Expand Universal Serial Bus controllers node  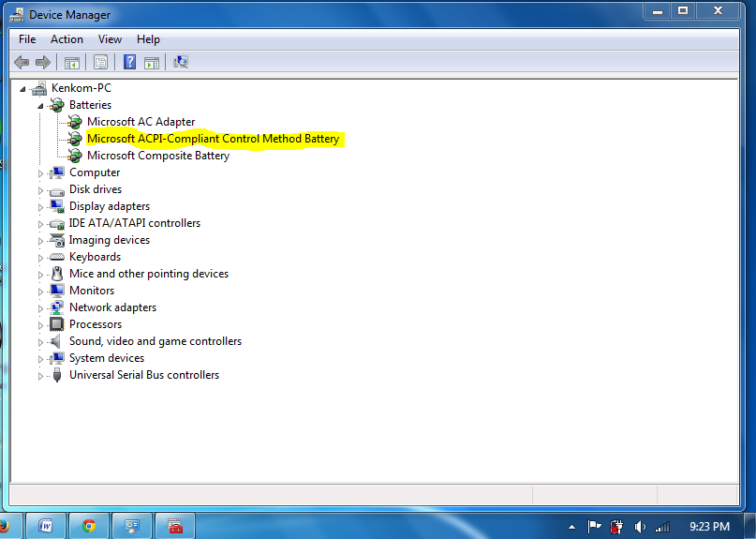coord(41,376)
